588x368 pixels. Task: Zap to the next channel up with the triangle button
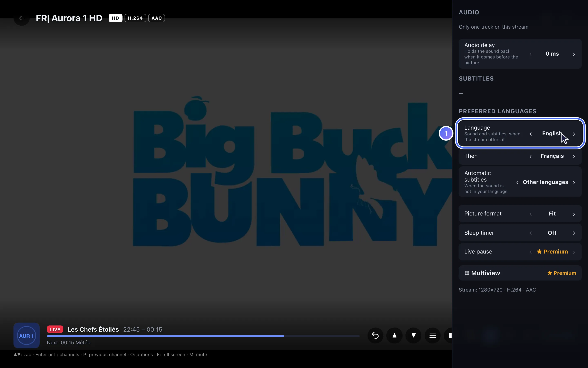click(x=394, y=335)
